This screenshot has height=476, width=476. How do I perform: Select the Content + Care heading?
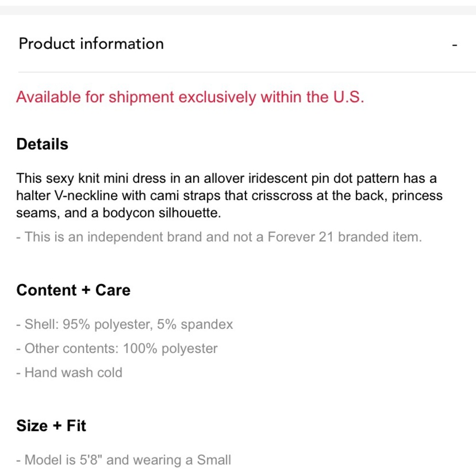[73, 290]
